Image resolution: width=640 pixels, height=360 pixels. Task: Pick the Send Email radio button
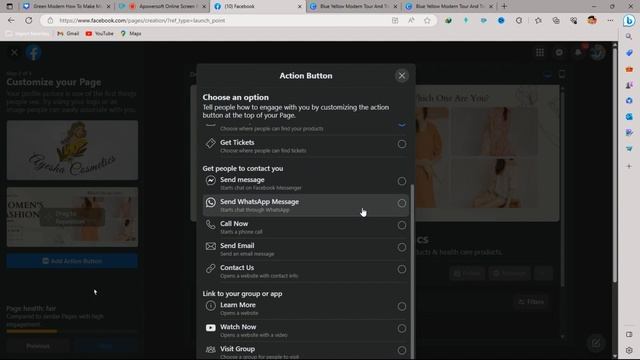[402, 247]
